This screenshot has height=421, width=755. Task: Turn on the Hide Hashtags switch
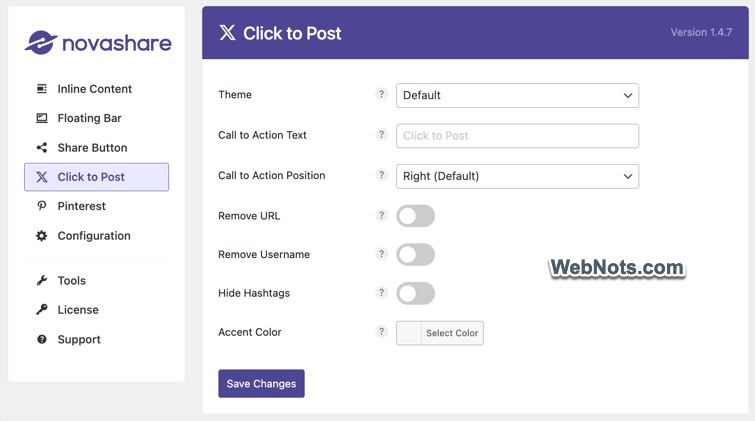pyautogui.click(x=415, y=294)
